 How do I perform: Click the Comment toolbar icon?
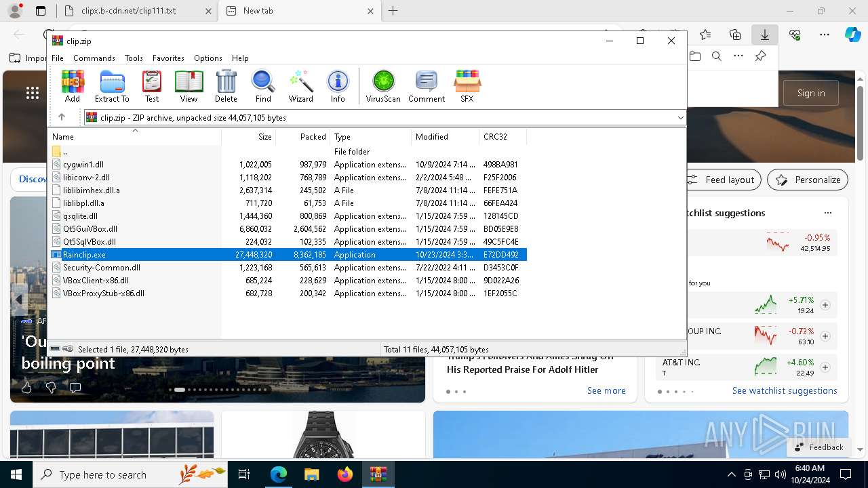tap(427, 86)
